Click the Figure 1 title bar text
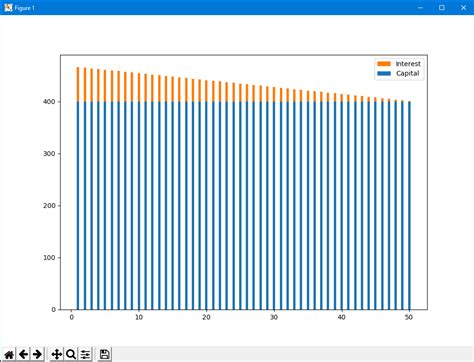 24,8
